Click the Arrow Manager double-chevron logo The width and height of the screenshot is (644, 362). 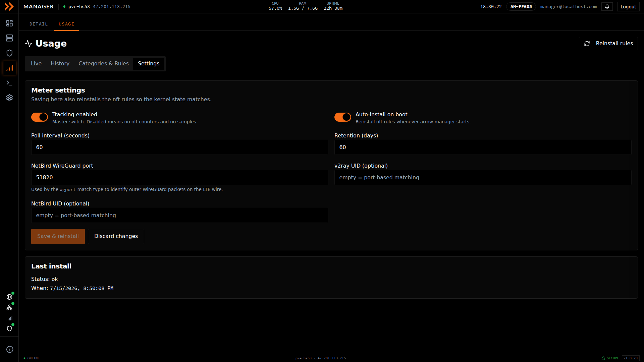[x=9, y=7]
